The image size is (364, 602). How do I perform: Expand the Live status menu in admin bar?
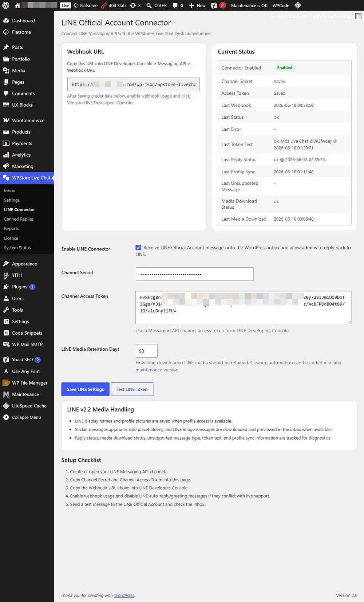click(x=66, y=5)
